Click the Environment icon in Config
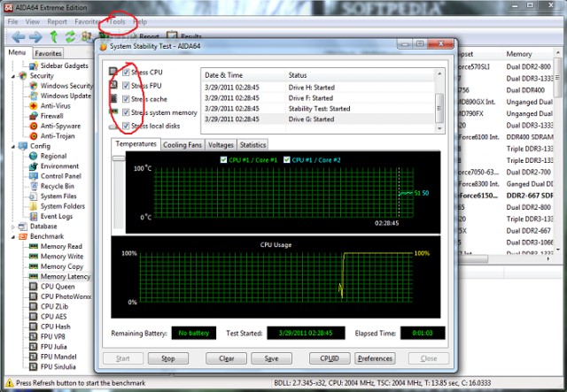Viewport: 567px width, 392px height. pos(34,166)
